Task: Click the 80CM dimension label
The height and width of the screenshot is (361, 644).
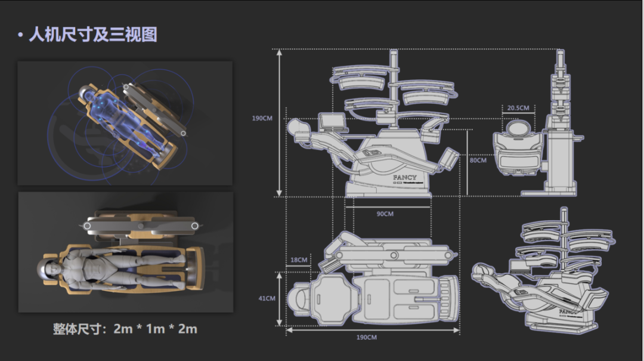Action: tap(478, 160)
